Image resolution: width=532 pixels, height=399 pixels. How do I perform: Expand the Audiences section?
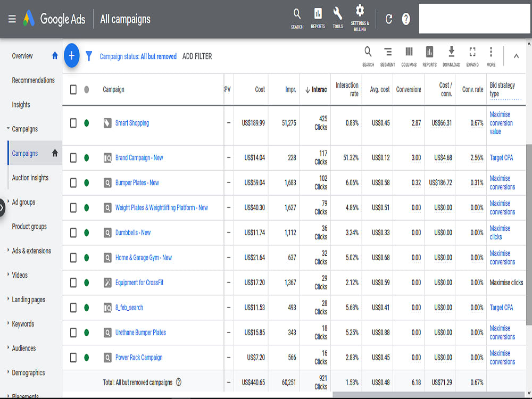tap(8, 347)
